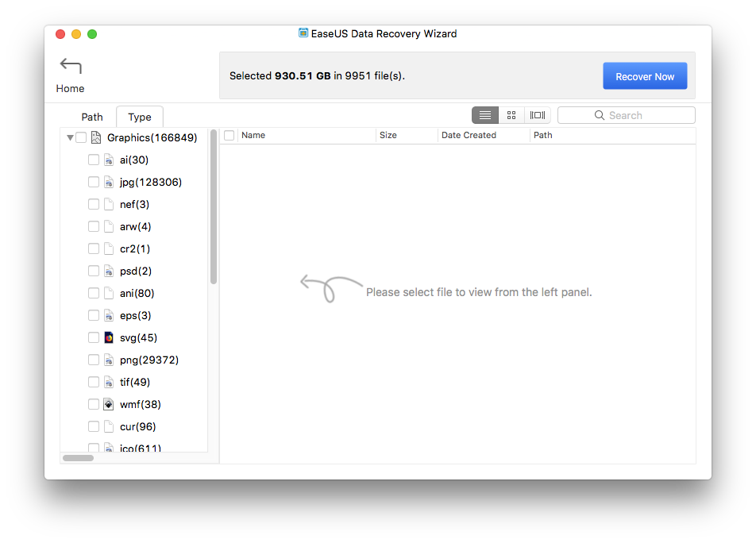Screen dimensions: 756x543
Task: Check the svg(45) checkbox
Action: pos(94,337)
